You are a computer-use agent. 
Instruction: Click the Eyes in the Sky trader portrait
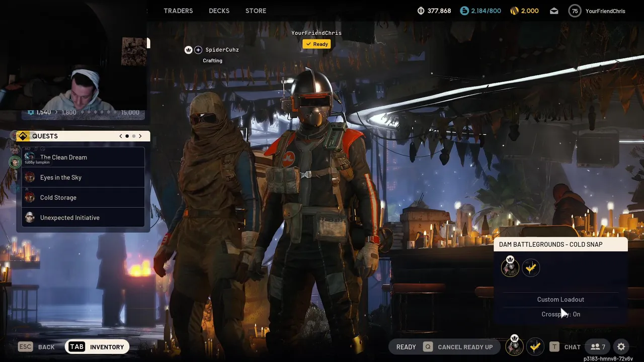30,177
